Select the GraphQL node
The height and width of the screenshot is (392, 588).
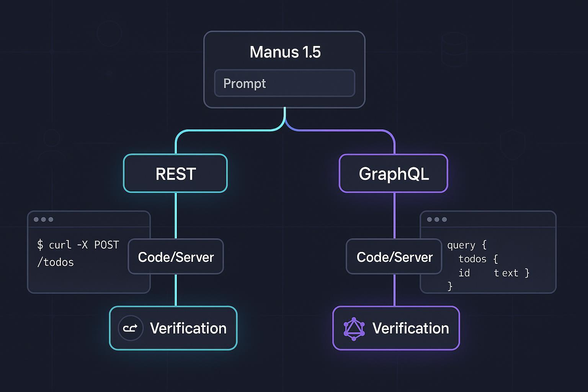pos(394,173)
